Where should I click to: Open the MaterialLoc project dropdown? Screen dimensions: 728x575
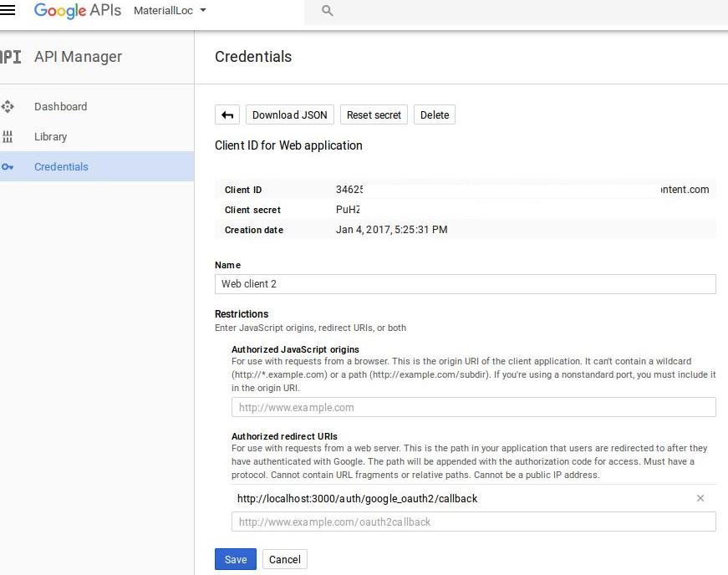[x=170, y=11]
